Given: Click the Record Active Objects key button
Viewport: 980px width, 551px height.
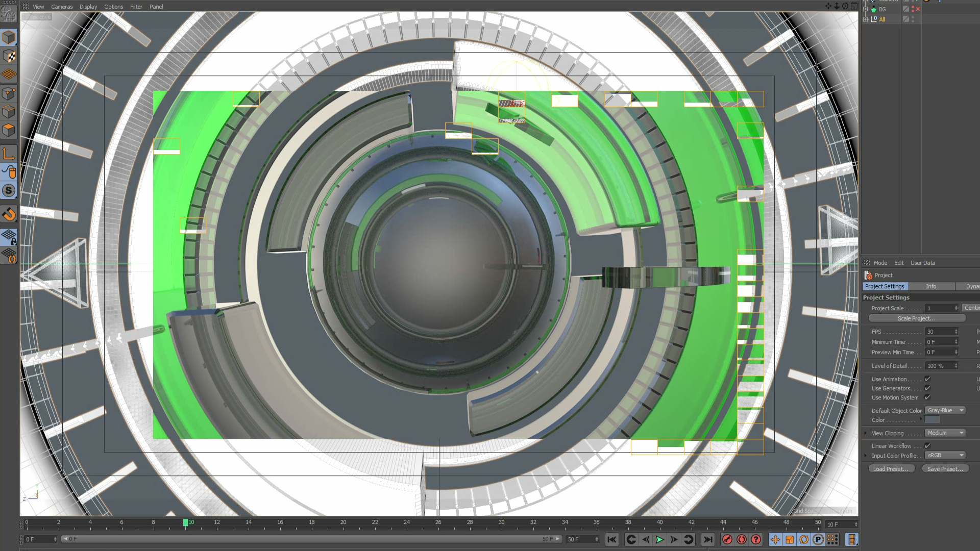Looking at the screenshot, I should 727,539.
